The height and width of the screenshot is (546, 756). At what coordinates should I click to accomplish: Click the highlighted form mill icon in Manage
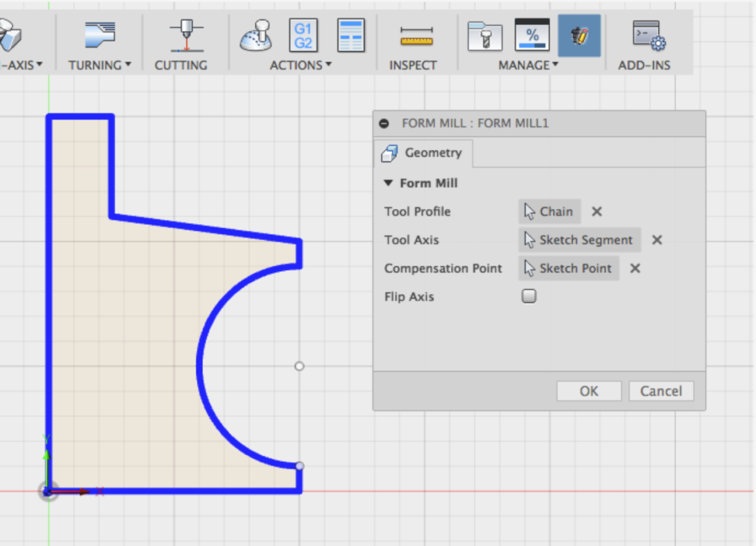pyautogui.click(x=579, y=35)
